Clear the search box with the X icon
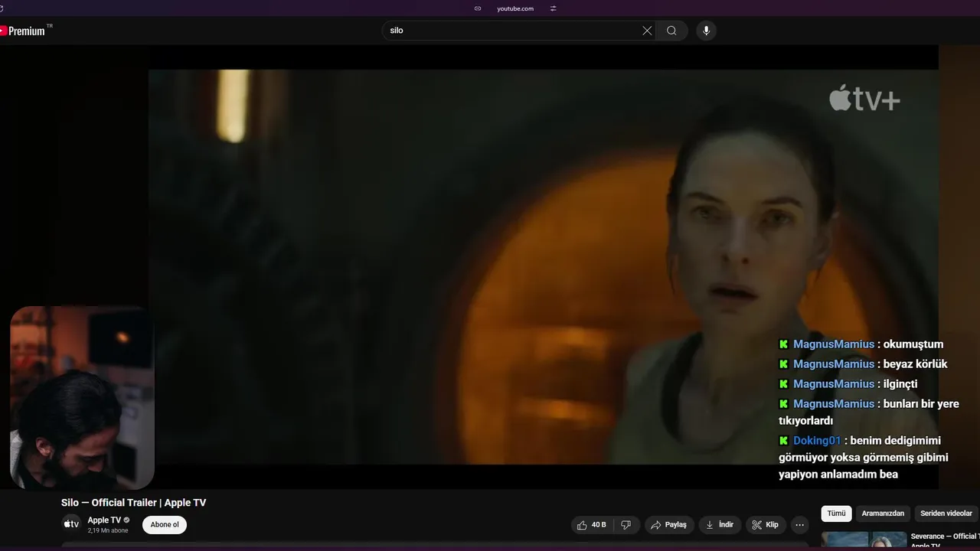Image resolution: width=980 pixels, height=551 pixels. pos(647,31)
